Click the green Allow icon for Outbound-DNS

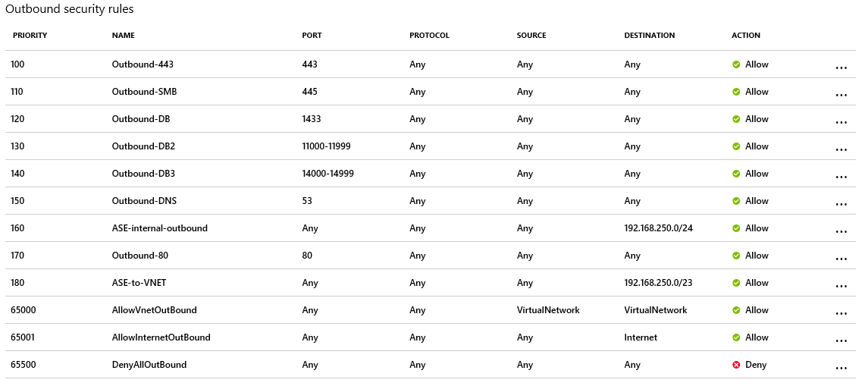click(736, 201)
